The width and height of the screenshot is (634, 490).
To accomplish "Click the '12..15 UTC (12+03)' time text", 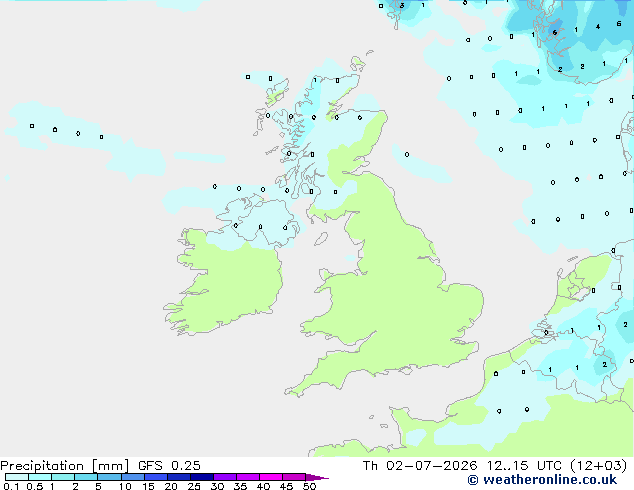I will [557, 466].
